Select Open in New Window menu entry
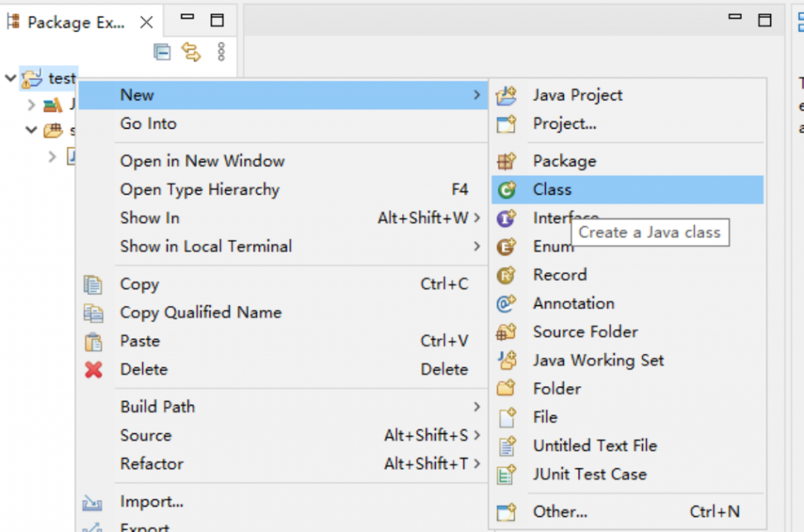 (202, 162)
